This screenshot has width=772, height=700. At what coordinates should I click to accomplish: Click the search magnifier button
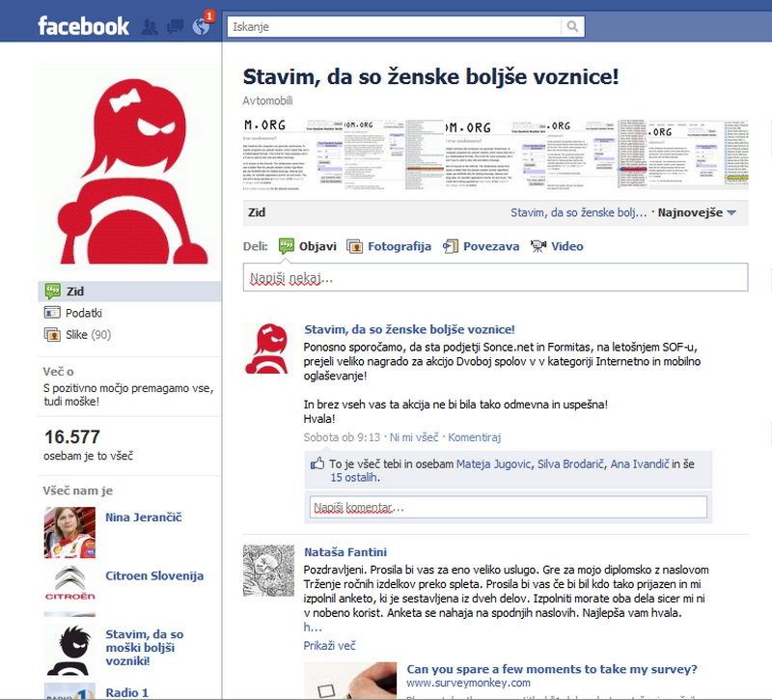572,26
